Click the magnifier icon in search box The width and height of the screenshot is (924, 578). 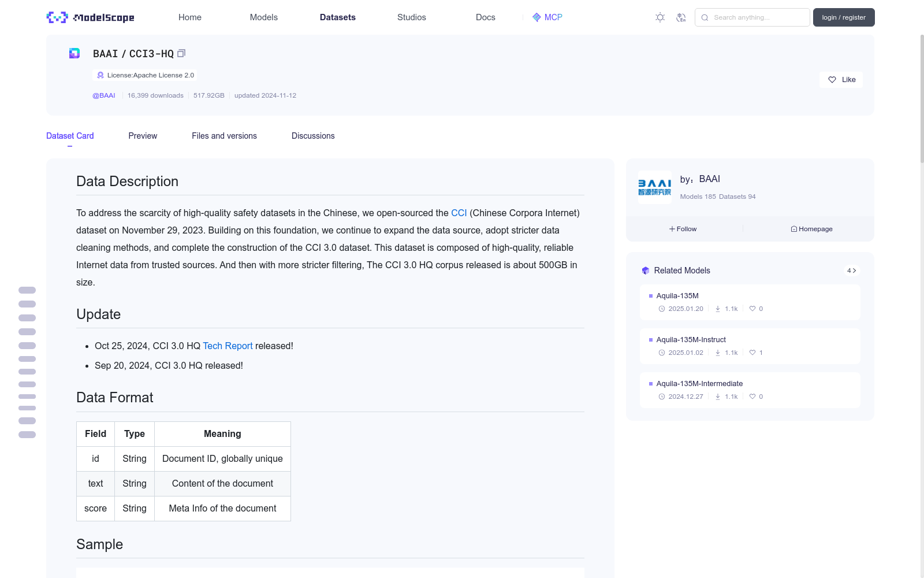[705, 17]
